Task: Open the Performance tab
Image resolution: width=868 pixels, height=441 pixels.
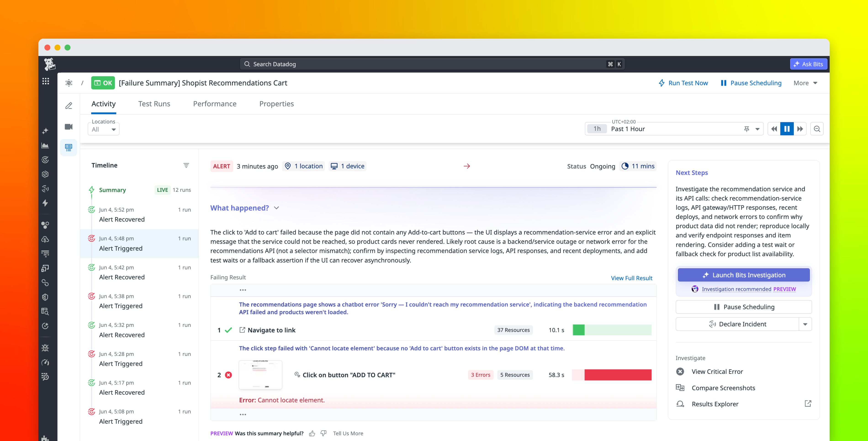Action: pyautogui.click(x=215, y=104)
